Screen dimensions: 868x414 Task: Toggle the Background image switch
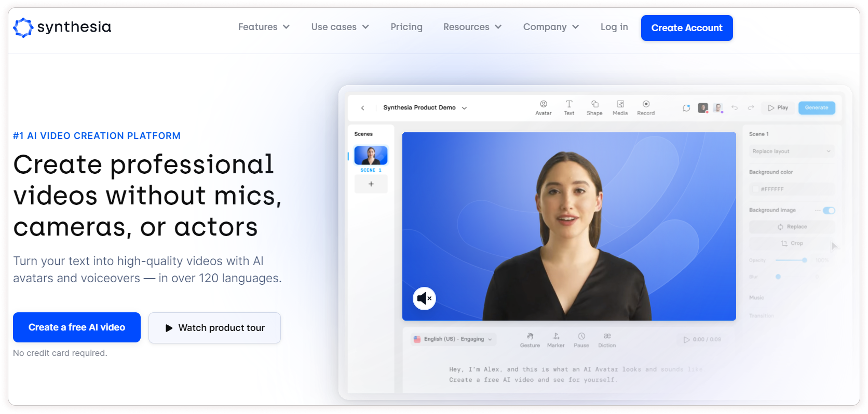click(829, 210)
